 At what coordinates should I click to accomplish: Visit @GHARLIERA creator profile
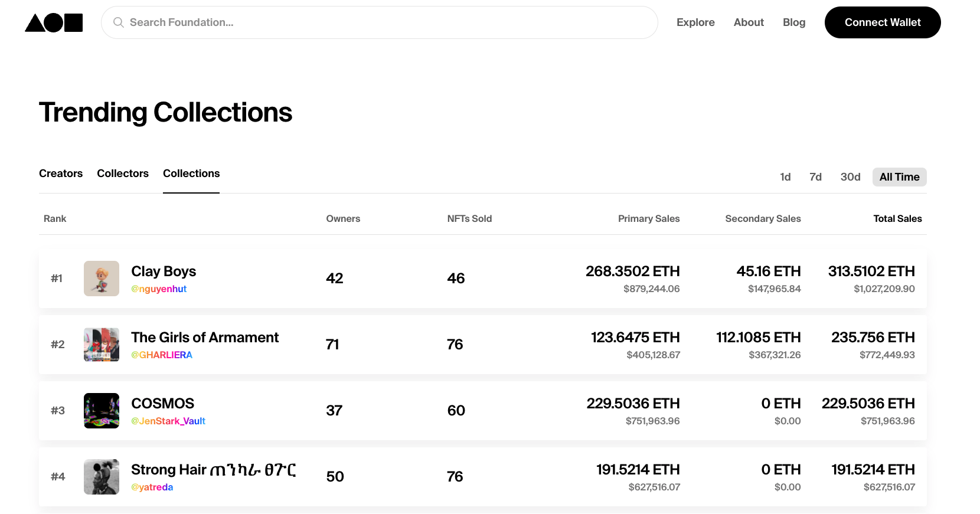click(x=162, y=355)
